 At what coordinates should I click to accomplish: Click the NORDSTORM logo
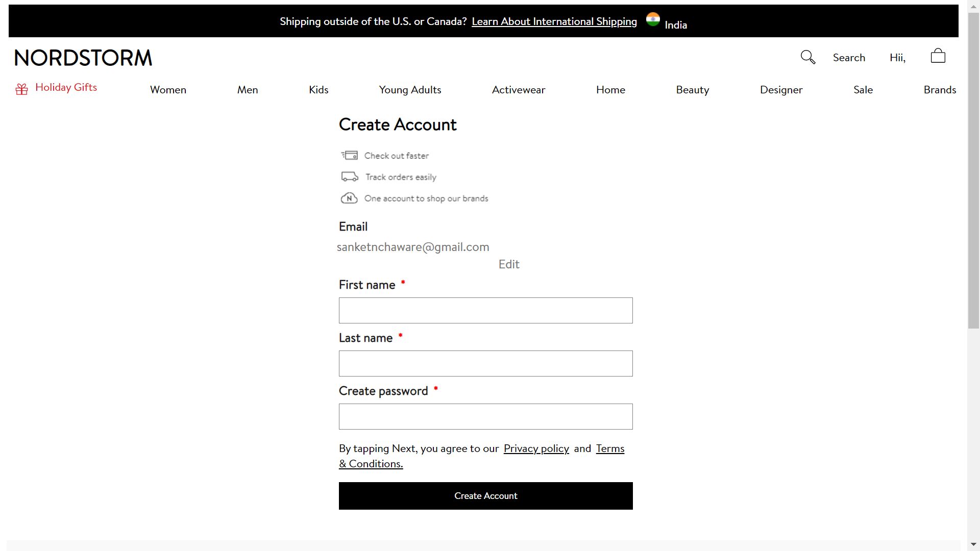[x=83, y=57]
